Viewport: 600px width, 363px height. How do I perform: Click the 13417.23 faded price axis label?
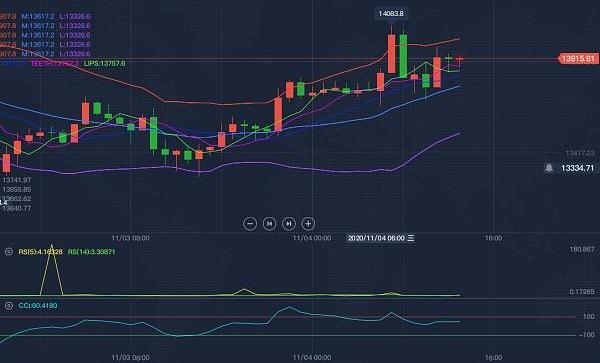[580, 153]
